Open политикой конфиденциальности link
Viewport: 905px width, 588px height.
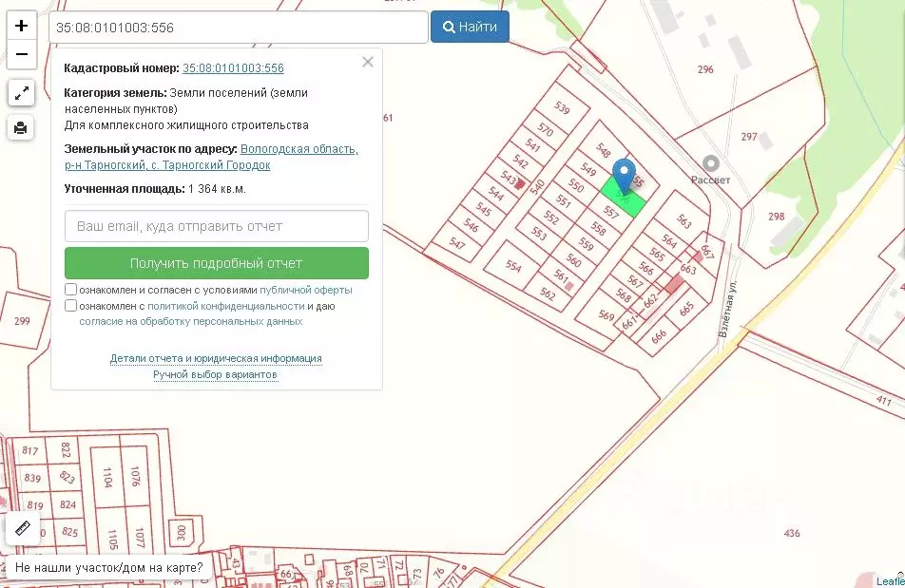tap(226, 306)
